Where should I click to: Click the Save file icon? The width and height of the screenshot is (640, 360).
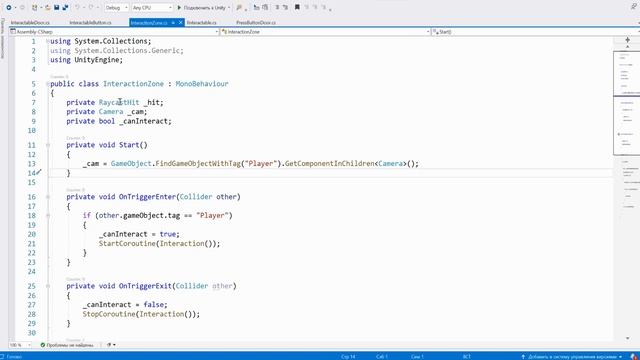57,7
